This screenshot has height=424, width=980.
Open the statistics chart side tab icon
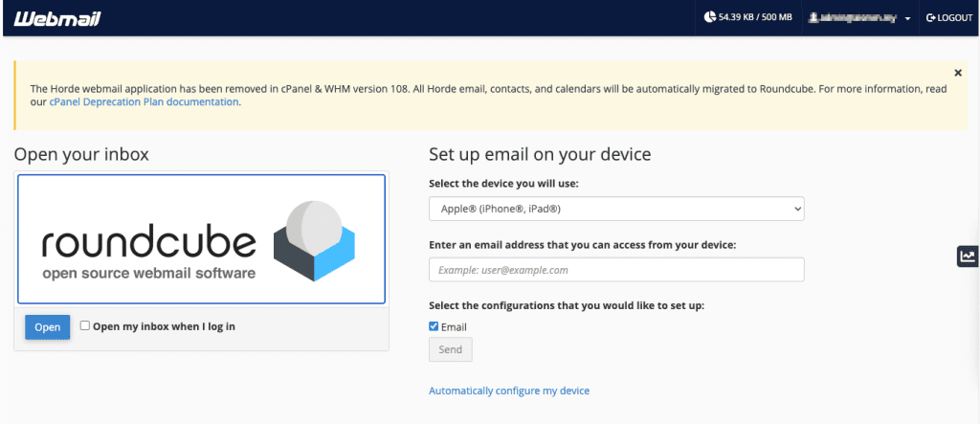(968, 256)
